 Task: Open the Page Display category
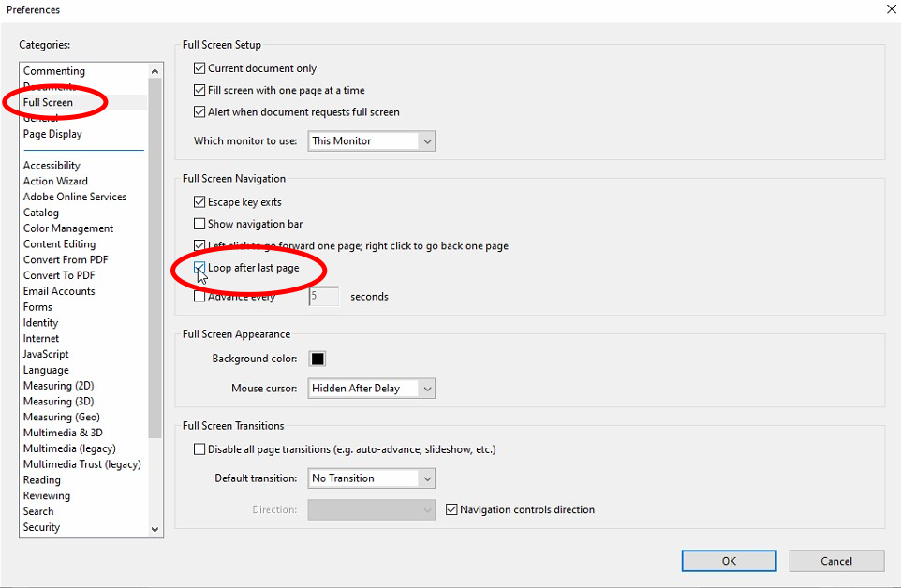coord(52,134)
